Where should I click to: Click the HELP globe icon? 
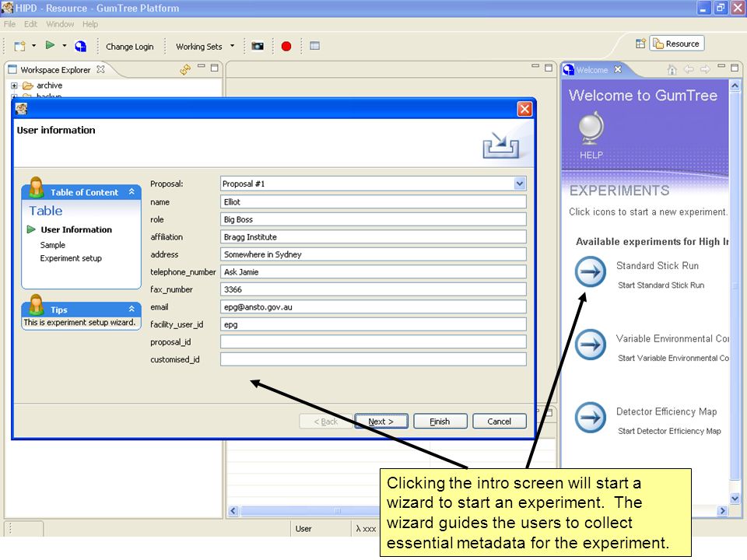(x=591, y=128)
